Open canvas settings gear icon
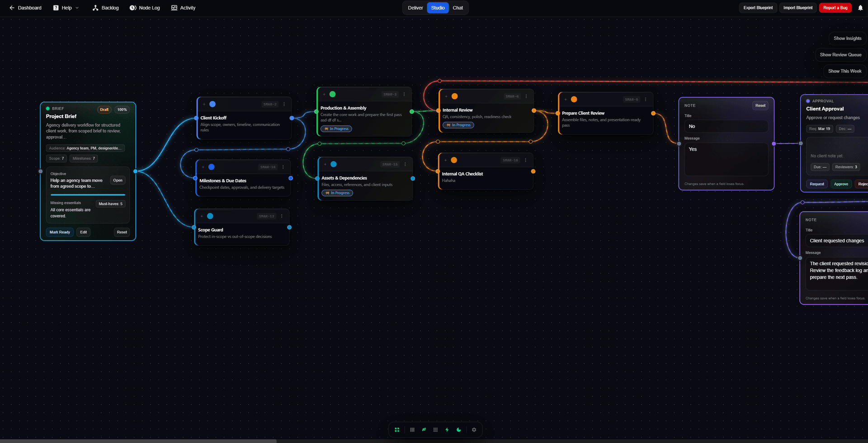The image size is (868, 443). (474, 430)
